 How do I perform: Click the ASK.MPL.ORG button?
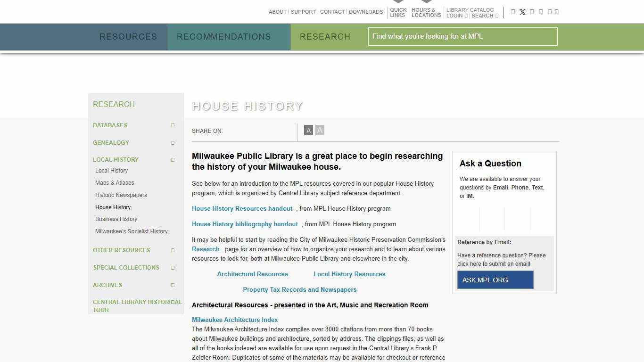coord(495,280)
